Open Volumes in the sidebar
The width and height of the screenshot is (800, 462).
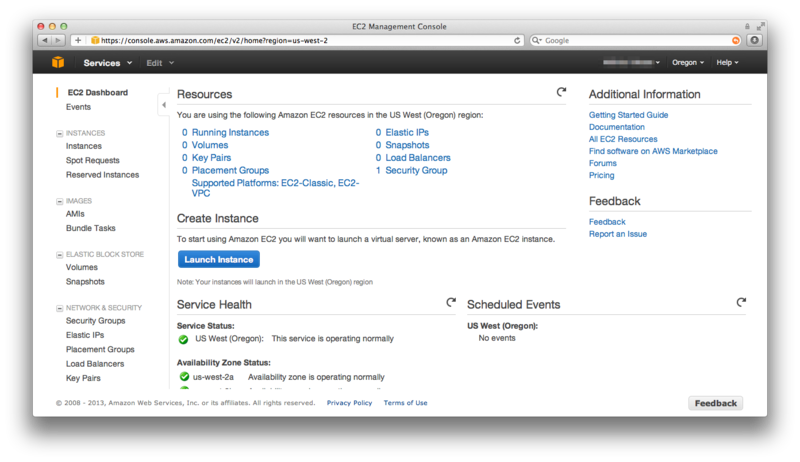click(x=82, y=267)
